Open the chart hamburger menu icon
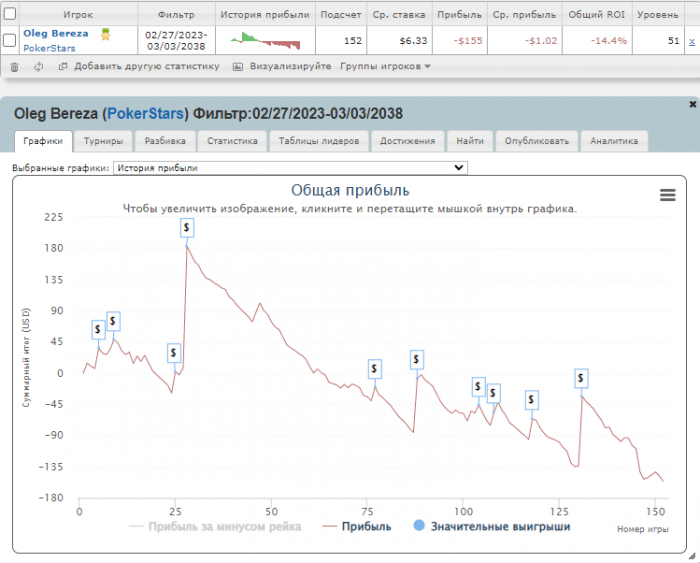Screen dimensions: 700x563 (667, 195)
